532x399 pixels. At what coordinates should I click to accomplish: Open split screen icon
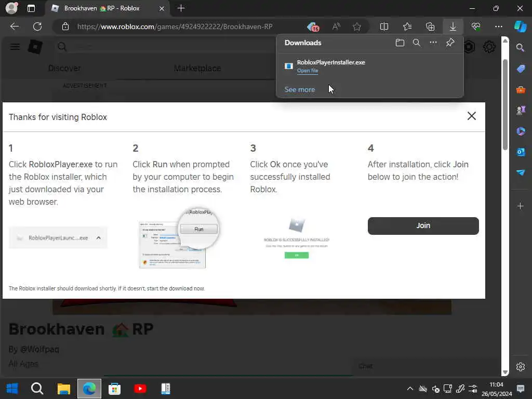pyautogui.click(x=384, y=26)
